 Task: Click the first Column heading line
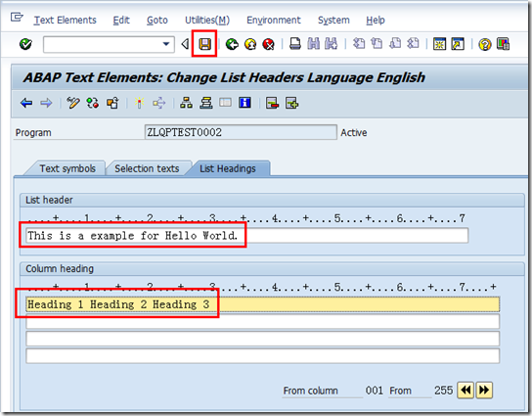(x=263, y=304)
